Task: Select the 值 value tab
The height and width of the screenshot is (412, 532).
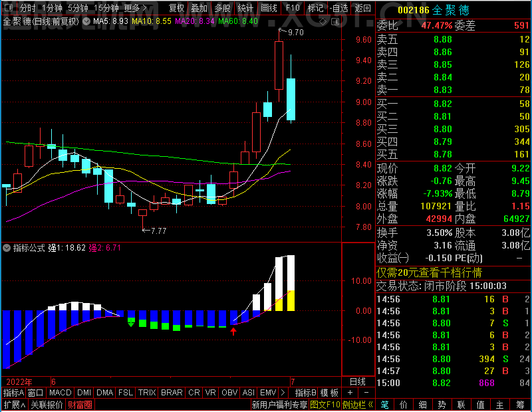Action: (481, 405)
